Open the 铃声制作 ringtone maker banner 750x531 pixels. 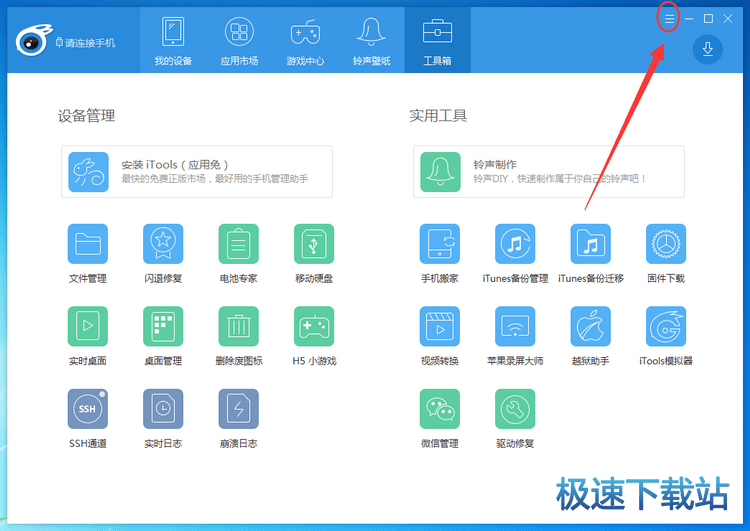coord(549,172)
